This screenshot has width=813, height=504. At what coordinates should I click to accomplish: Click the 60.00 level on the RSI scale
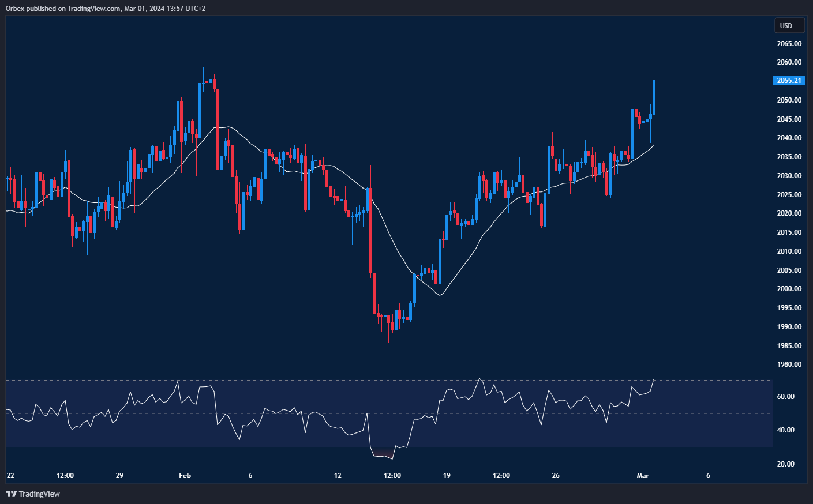pos(785,397)
